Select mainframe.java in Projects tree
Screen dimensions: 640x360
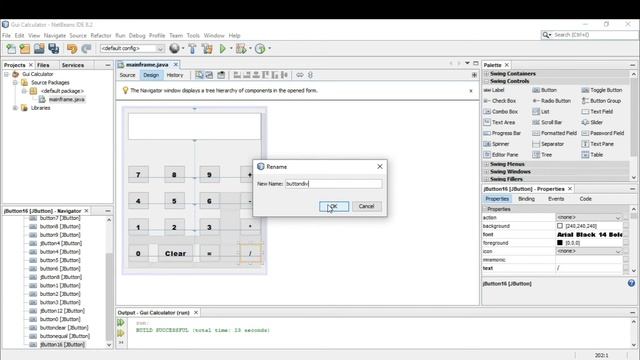pyautogui.click(x=67, y=100)
